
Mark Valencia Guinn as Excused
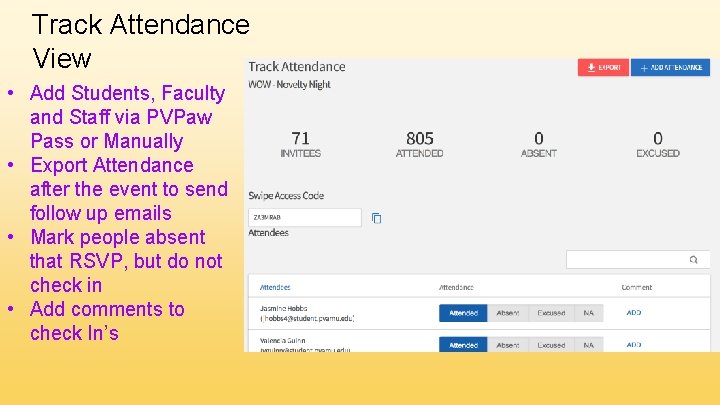pos(551,345)
